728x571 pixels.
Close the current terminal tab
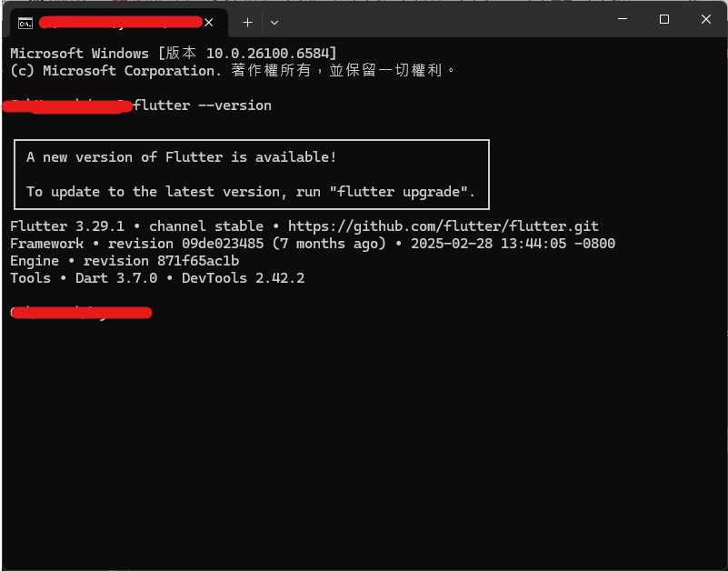coord(209,23)
